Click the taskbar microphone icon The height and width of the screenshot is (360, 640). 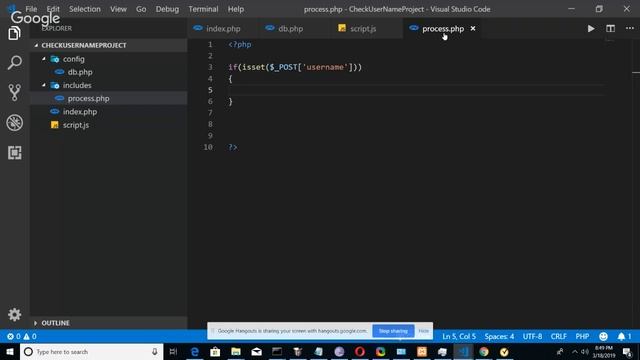tap(155, 351)
